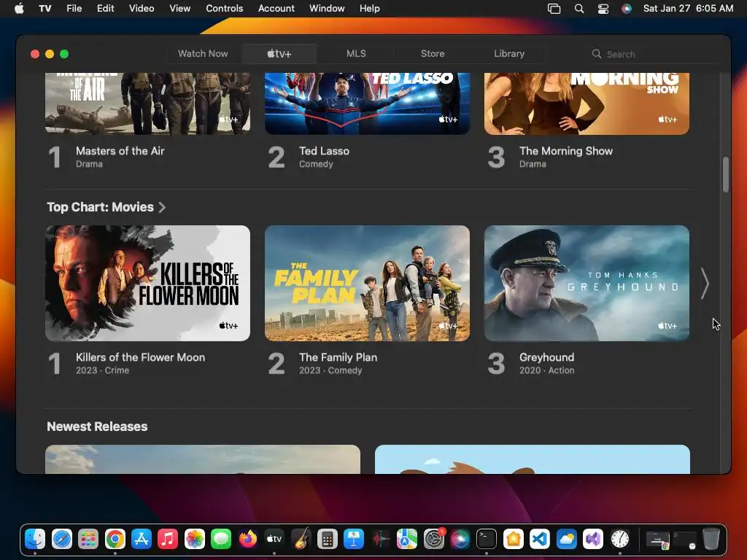Screen dimensions: 747x560
Task: Click The Morning Show title text
Action: click(x=566, y=151)
